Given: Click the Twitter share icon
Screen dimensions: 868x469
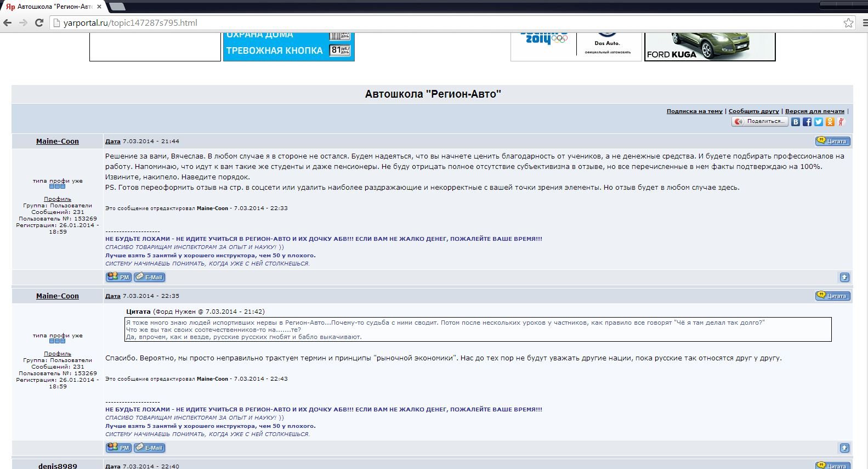Looking at the screenshot, I should pyautogui.click(x=818, y=122).
